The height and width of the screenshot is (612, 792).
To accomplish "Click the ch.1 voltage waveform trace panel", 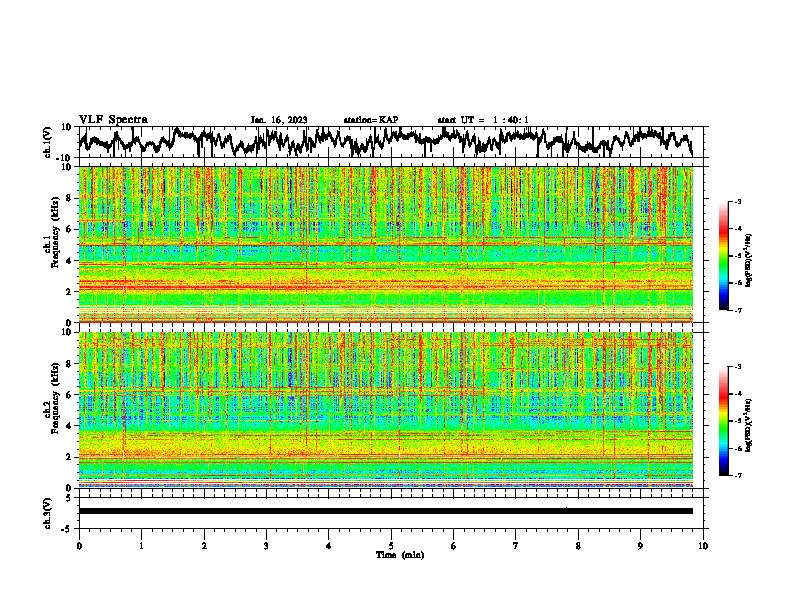I will click(x=391, y=142).
